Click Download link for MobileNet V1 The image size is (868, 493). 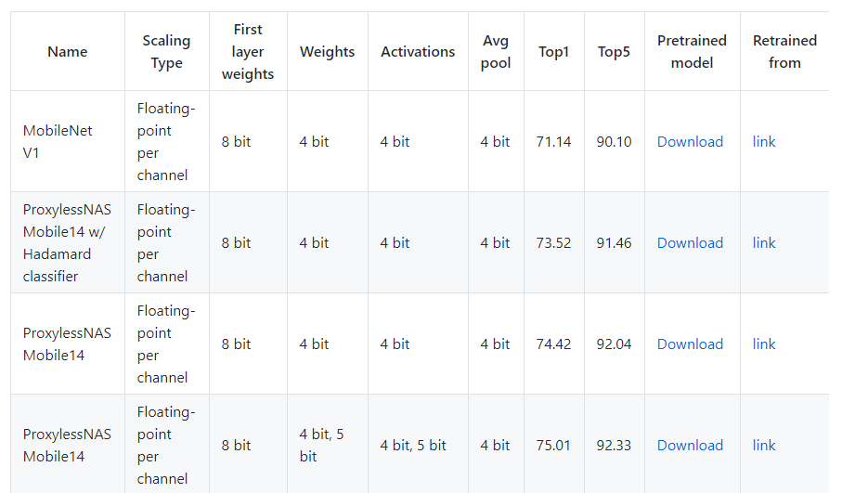(690, 142)
